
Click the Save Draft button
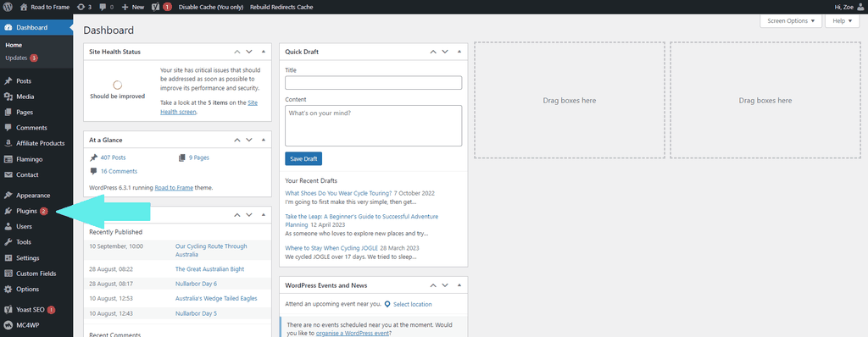(x=303, y=159)
